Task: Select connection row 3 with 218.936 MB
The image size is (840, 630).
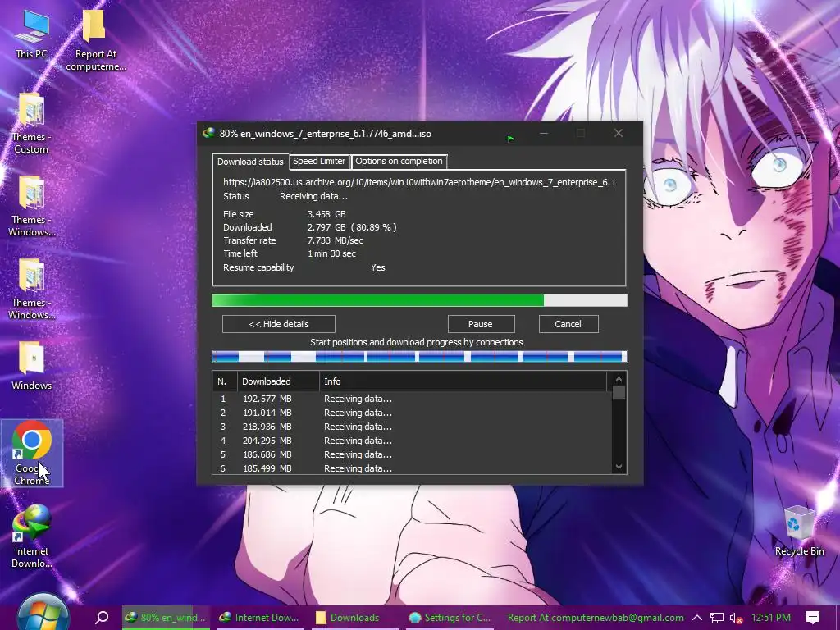Action: [x=412, y=427]
